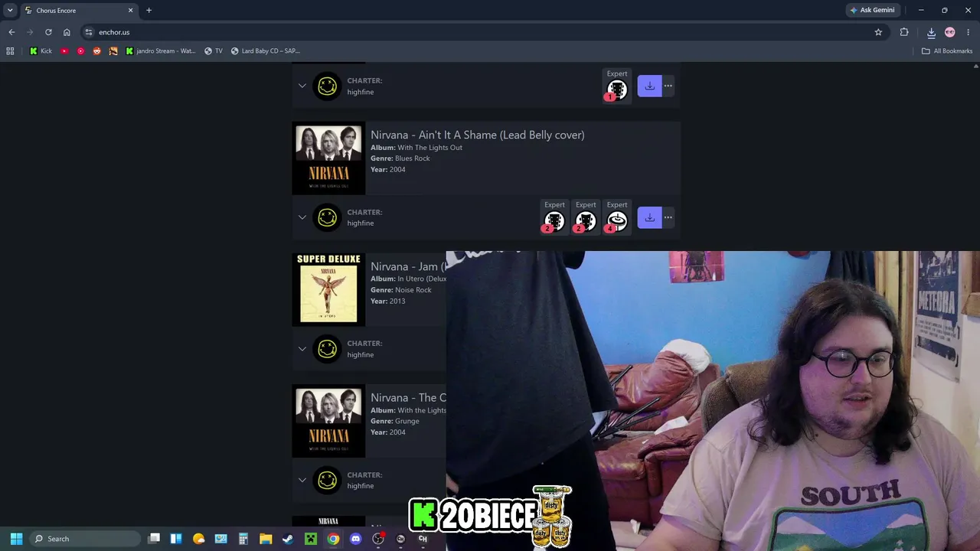Open the All Bookmarks folder
This screenshot has height=551, width=980.
[x=947, y=51]
